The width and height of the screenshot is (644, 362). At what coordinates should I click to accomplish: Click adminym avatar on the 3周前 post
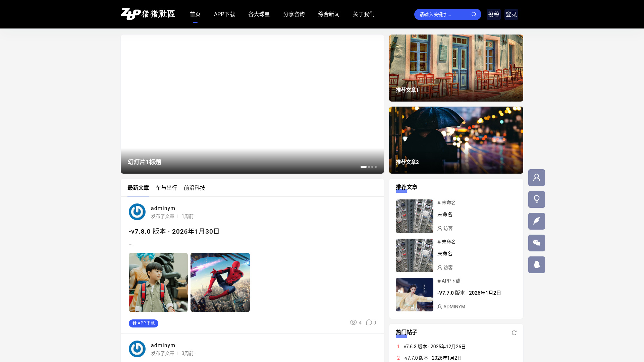pos(137,349)
